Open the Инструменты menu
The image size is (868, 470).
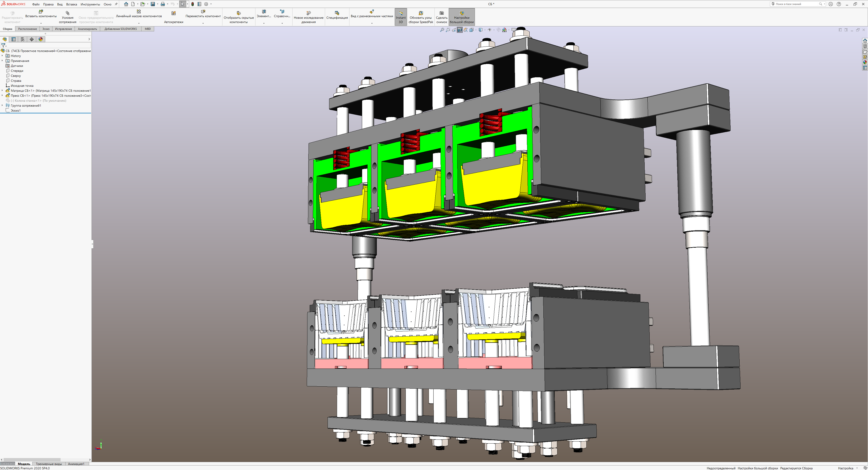click(x=90, y=4)
